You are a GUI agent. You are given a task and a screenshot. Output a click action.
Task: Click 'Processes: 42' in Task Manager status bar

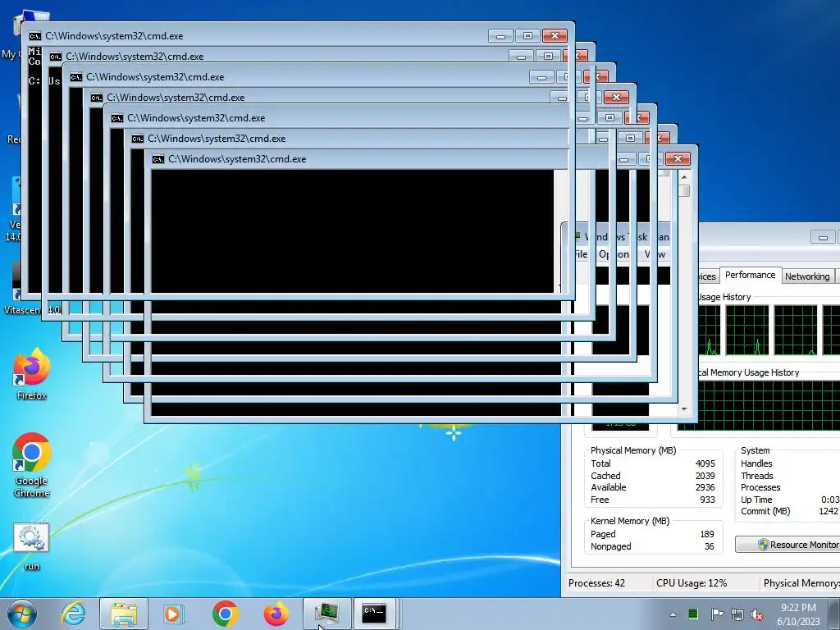click(597, 583)
